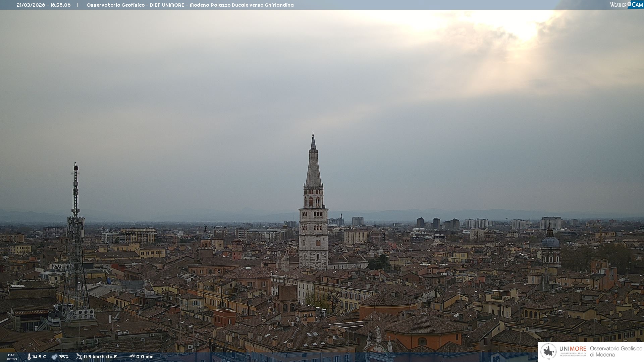Select the 35% humidity reading
The height and width of the screenshot is (362, 644).
tap(64, 357)
